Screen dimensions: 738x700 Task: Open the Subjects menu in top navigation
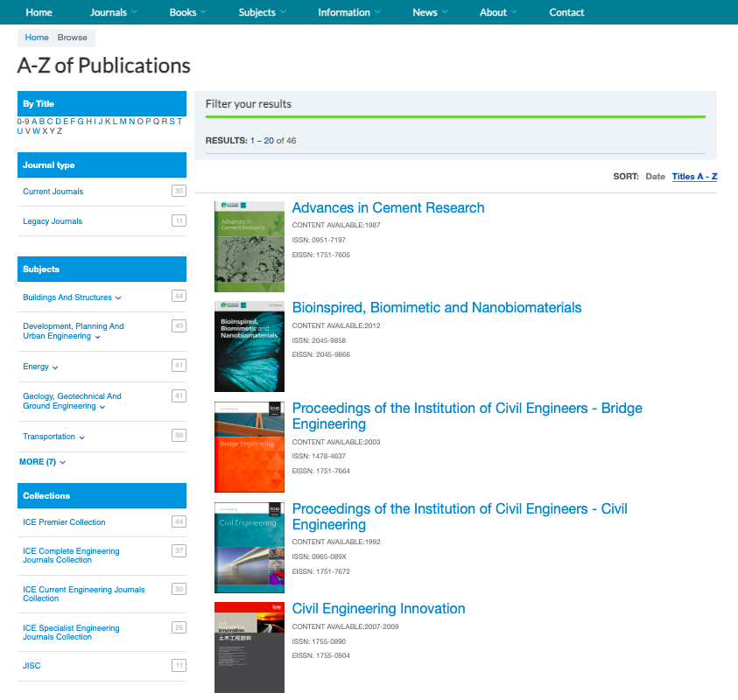(x=263, y=12)
